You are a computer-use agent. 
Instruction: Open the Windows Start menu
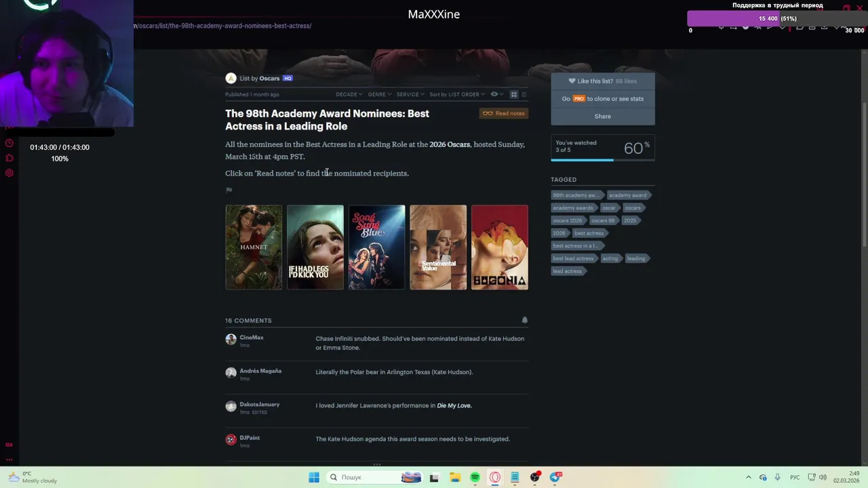click(314, 477)
